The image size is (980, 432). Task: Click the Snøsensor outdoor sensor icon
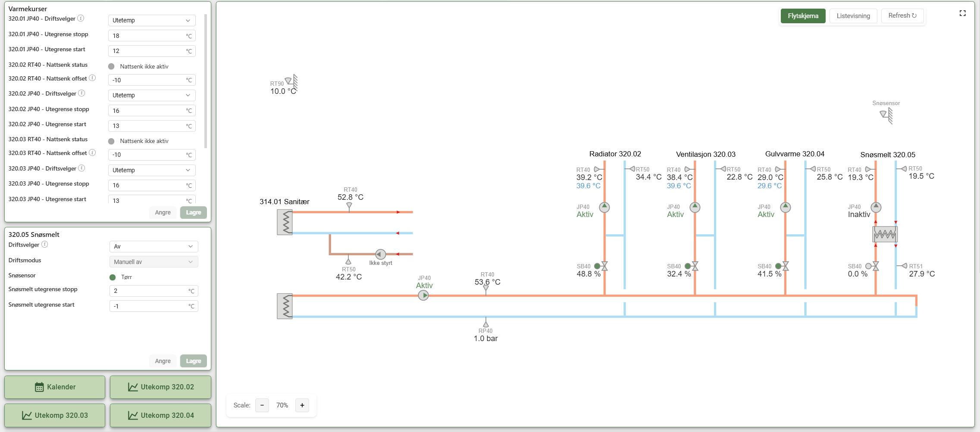click(886, 115)
